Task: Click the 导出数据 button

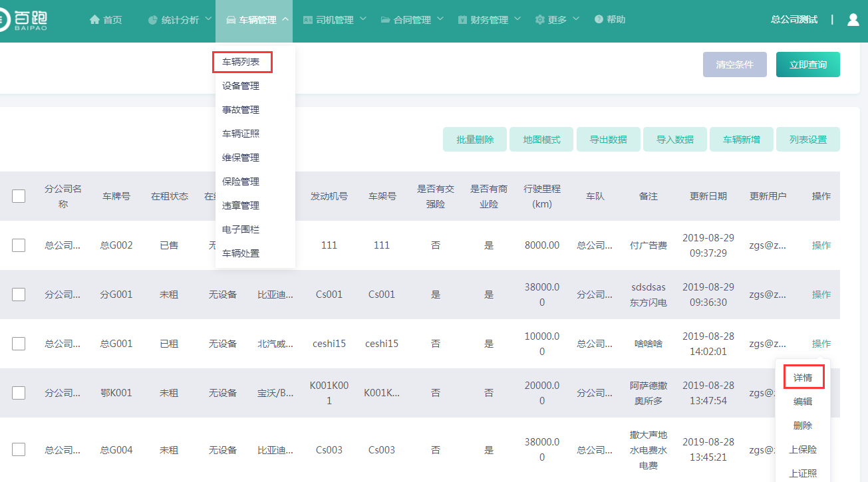Action: click(x=608, y=140)
